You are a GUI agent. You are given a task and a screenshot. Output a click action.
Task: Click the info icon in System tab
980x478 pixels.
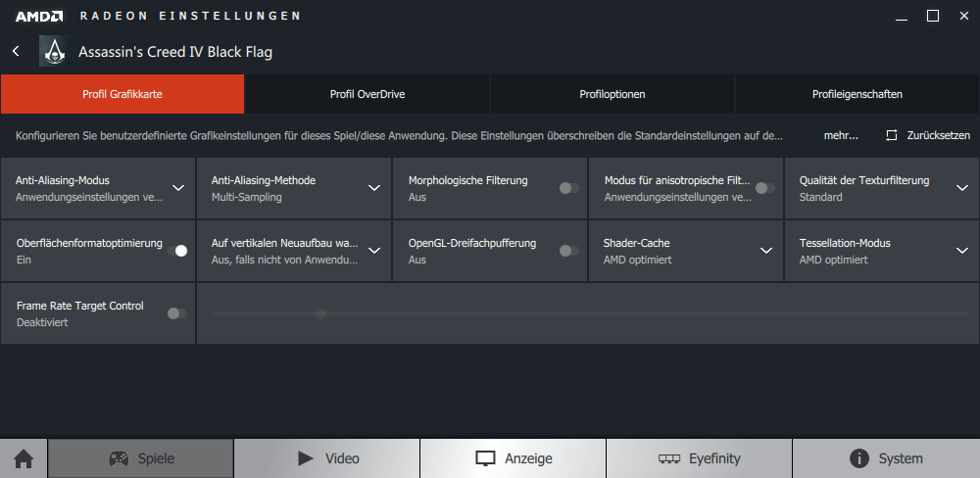(859, 458)
